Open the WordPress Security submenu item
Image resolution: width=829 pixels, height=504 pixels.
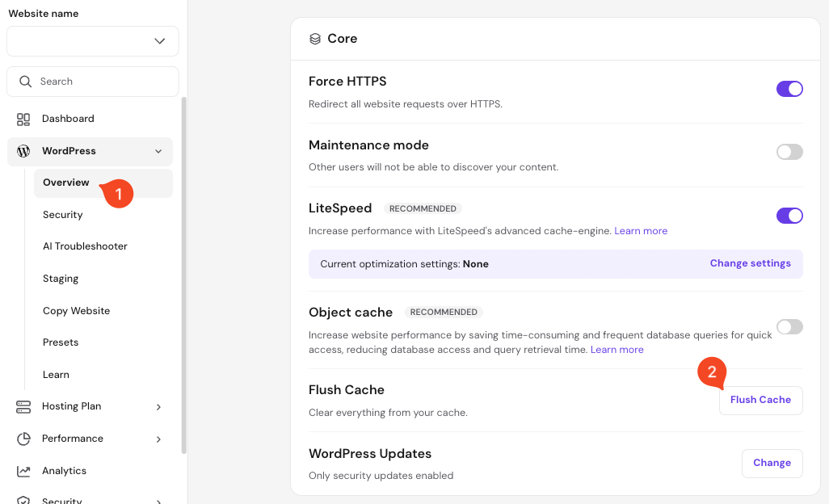coord(62,215)
